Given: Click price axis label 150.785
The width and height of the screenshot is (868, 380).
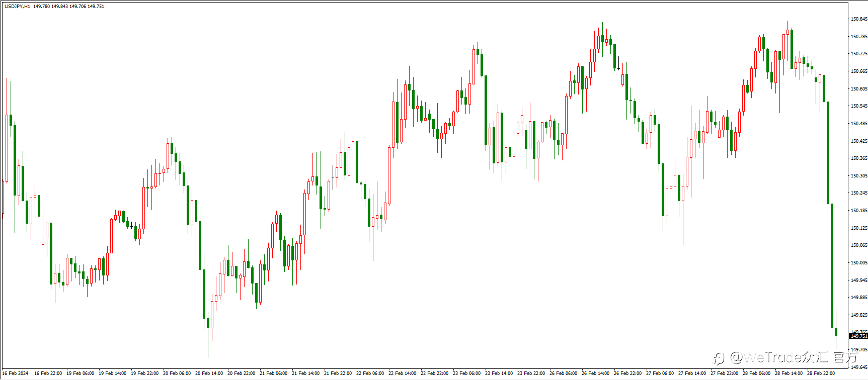Looking at the screenshot, I should coord(859,37).
